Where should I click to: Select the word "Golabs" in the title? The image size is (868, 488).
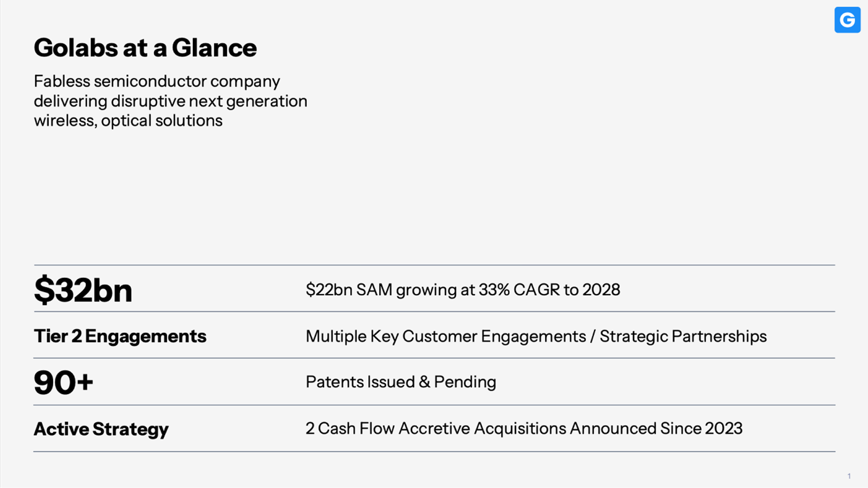(76, 48)
